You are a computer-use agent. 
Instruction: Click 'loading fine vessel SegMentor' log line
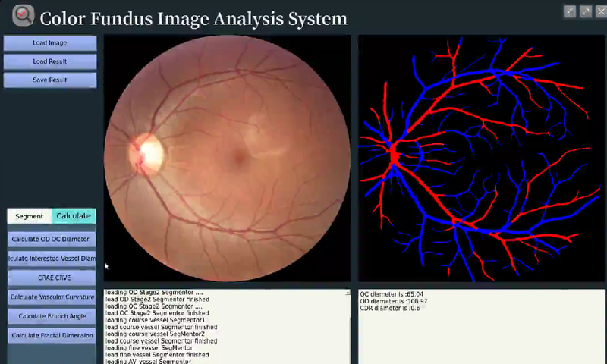(149, 348)
